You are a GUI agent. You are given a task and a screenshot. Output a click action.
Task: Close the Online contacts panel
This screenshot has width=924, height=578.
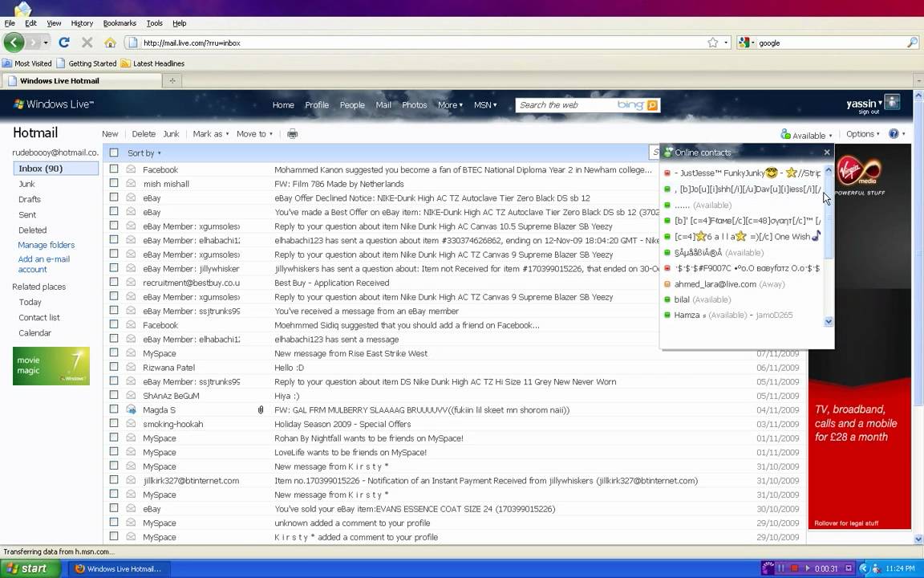827,153
